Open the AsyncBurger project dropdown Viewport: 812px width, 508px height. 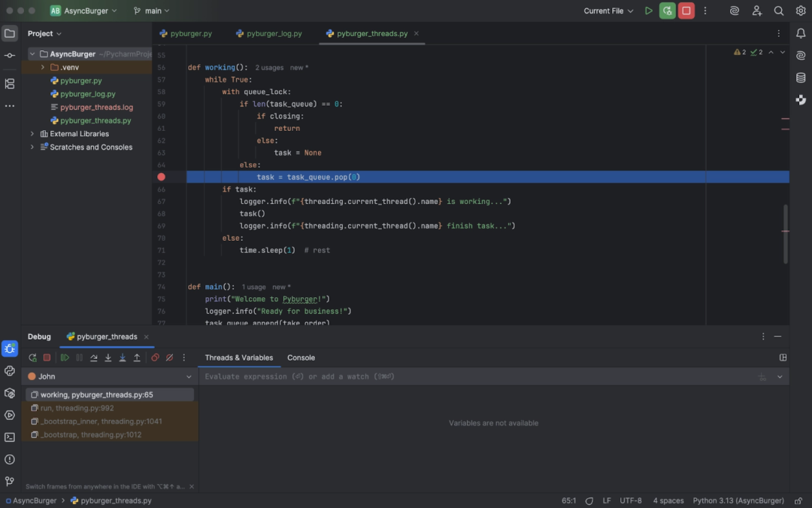pos(83,11)
